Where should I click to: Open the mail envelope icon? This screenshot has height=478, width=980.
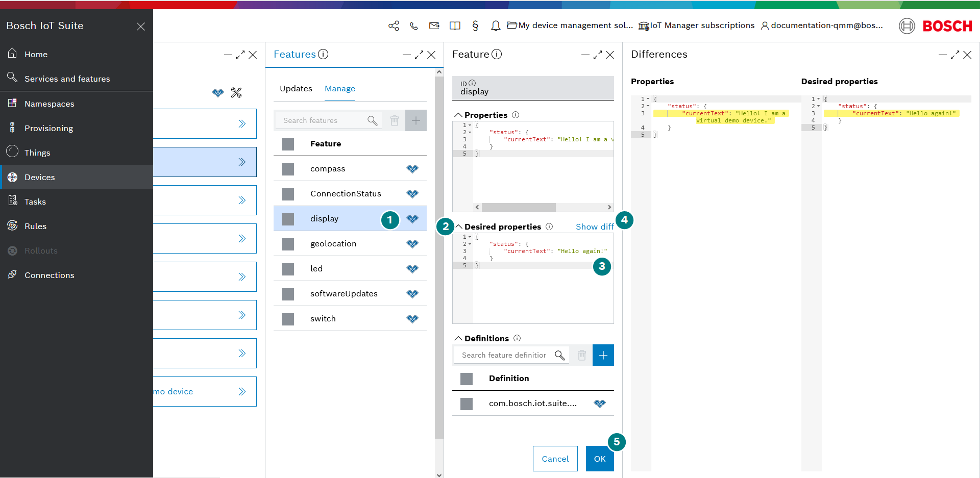(x=434, y=26)
